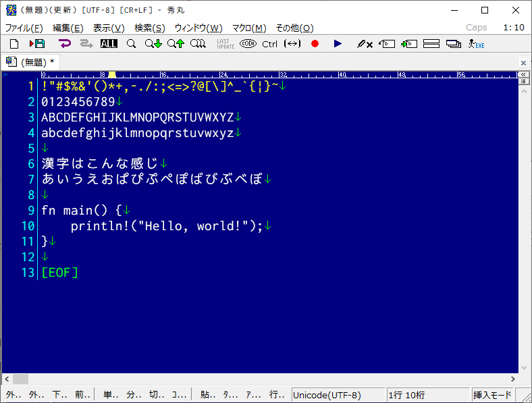
Task: Open the ウィンドウ(W) menu
Action: (198, 28)
